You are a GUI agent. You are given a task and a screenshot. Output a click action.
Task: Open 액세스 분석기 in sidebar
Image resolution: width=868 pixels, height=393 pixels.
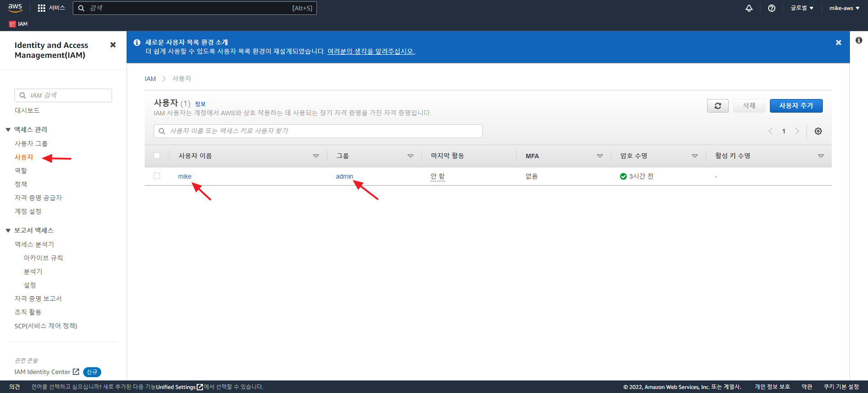click(34, 244)
